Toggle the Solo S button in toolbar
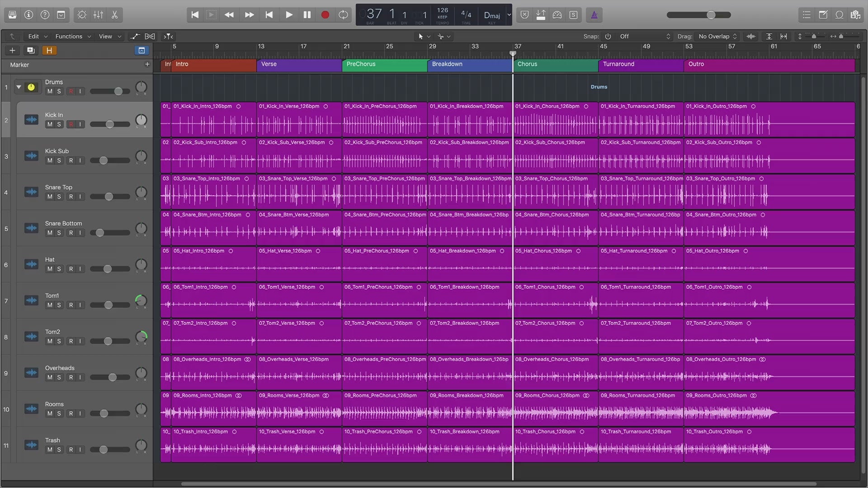Image resolution: width=868 pixels, height=488 pixels. click(x=573, y=15)
